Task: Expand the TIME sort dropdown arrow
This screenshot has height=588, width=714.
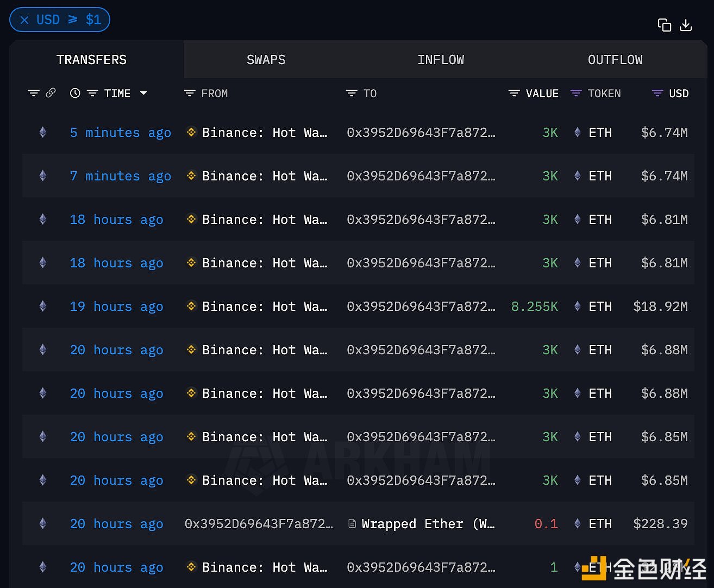Action: 143,93
